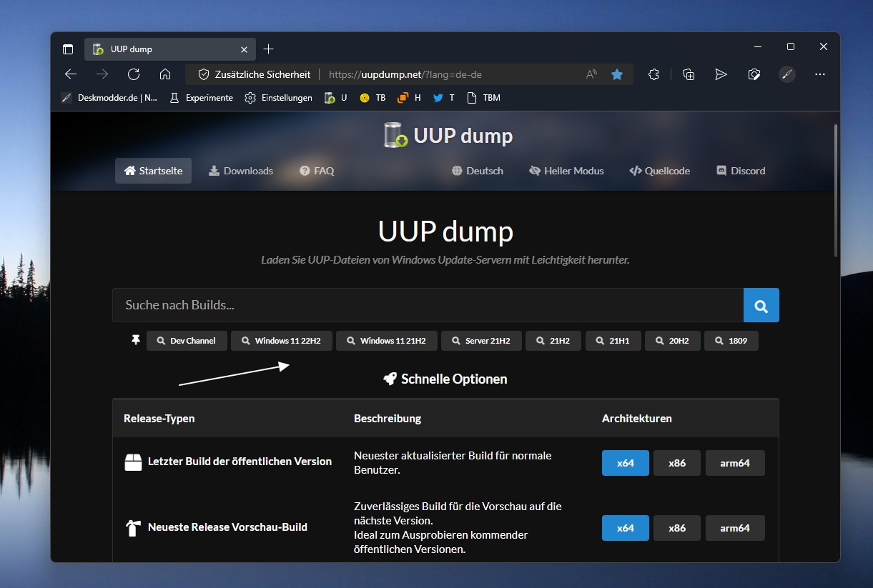Viewport: 873px width, 588px height.
Task: Click the UUP dump logo in header
Action: coord(448,135)
